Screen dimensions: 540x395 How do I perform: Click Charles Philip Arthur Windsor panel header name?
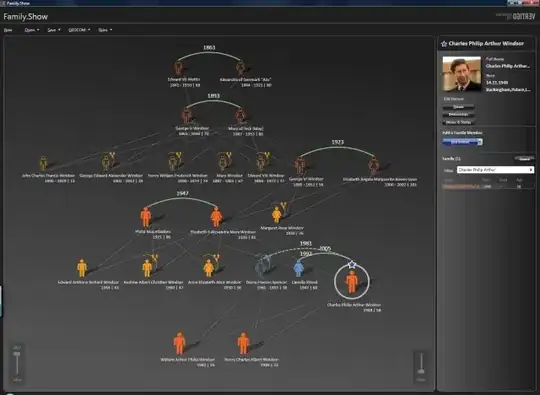(486, 43)
